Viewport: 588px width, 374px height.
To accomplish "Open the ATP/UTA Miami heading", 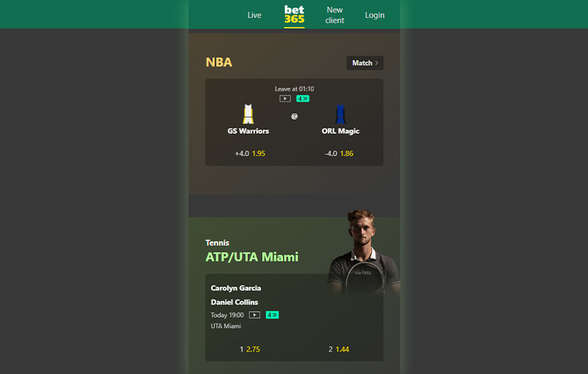I will 252,257.
